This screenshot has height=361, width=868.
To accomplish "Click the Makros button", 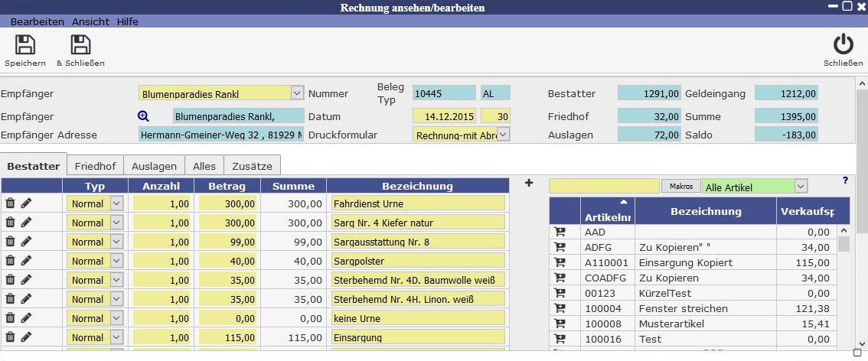I will coord(680,186).
